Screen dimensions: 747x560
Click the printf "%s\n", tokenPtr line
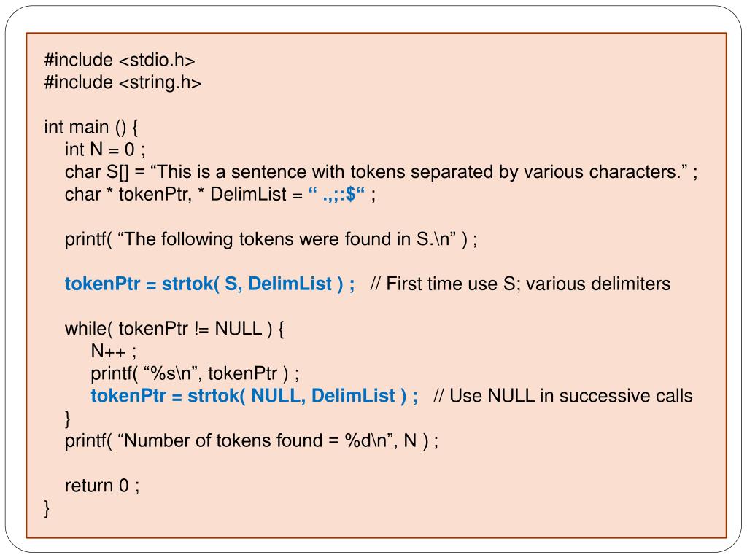196,373
